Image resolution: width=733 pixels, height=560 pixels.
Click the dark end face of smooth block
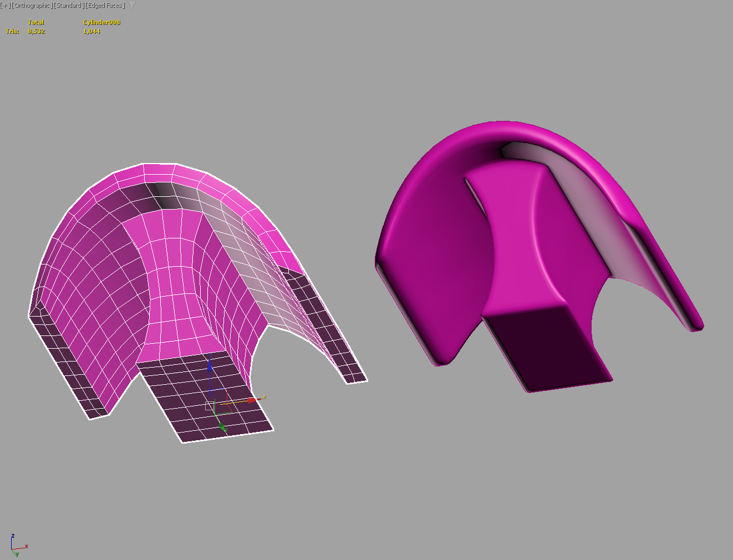point(546,349)
